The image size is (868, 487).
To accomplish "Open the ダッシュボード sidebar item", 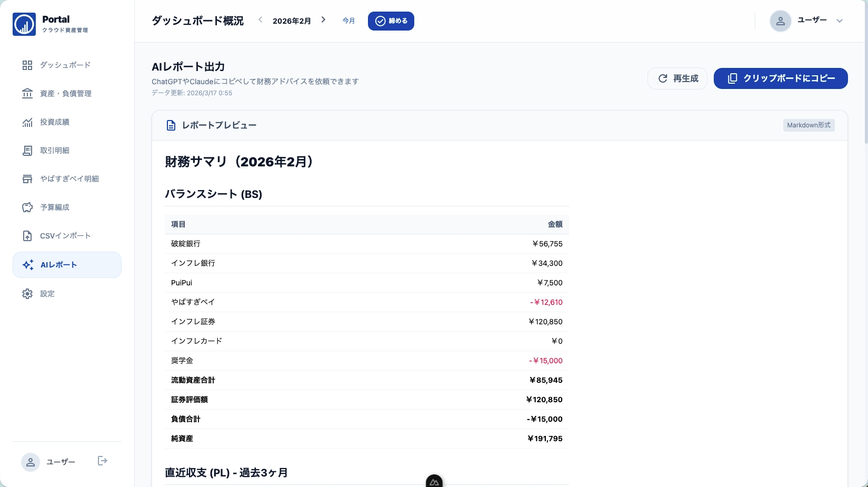I will point(65,65).
